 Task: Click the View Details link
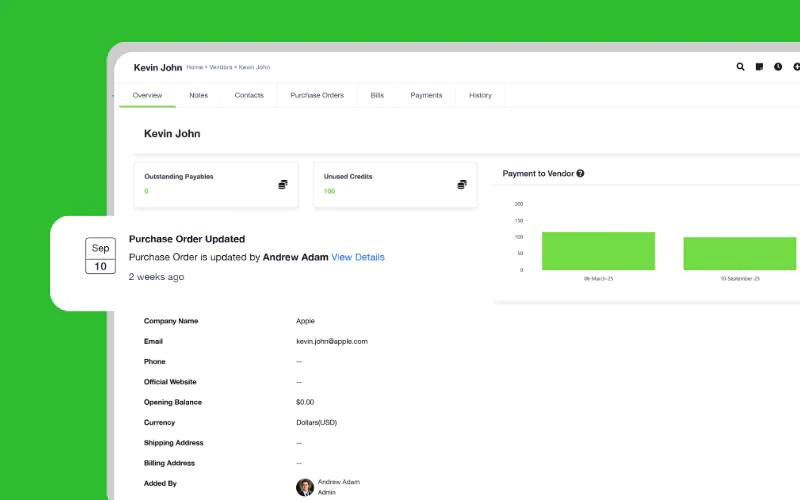358,257
